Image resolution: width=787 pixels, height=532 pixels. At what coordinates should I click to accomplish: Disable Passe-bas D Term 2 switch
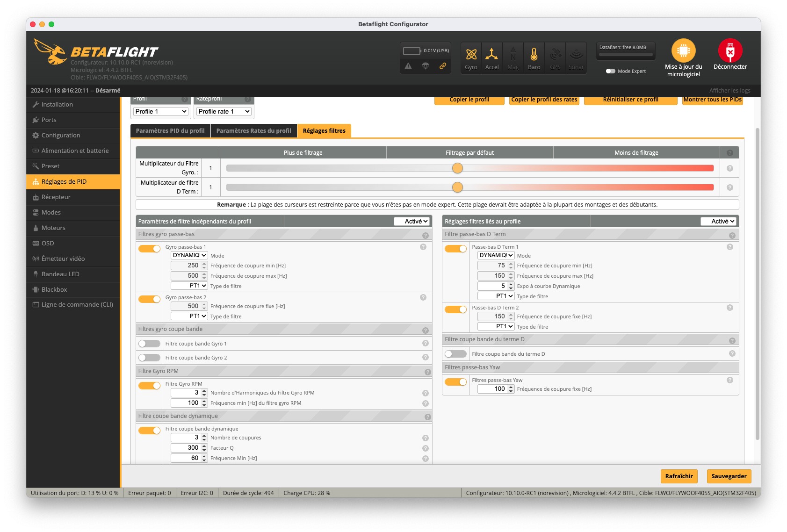coord(455,309)
